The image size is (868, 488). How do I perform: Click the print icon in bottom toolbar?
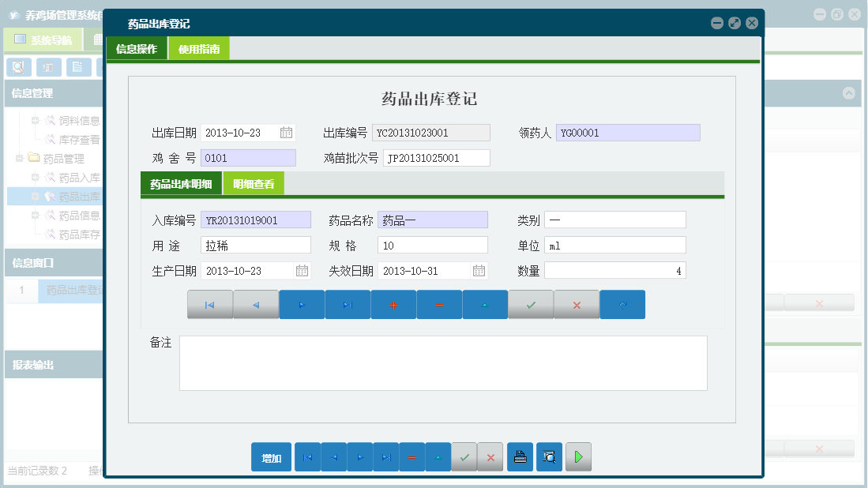pyautogui.click(x=520, y=456)
